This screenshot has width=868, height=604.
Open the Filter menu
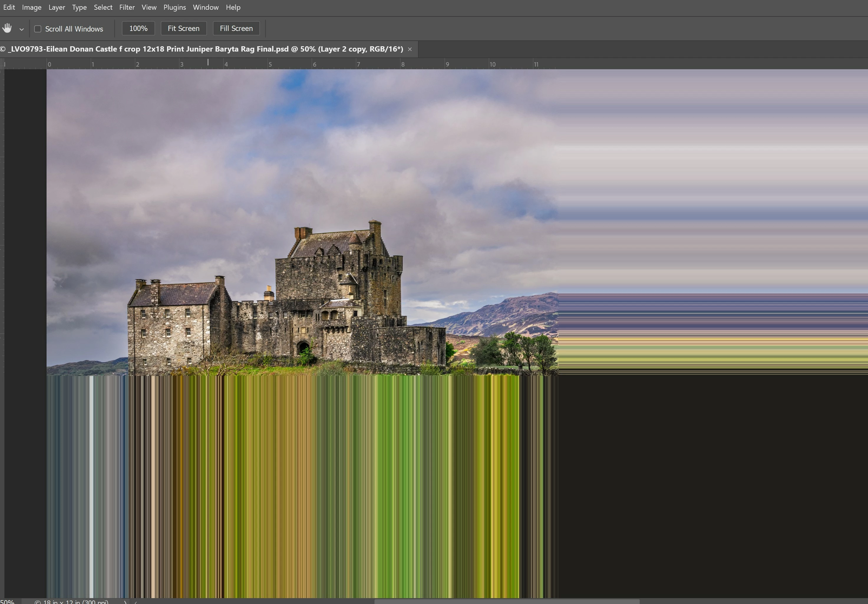click(127, 7)
